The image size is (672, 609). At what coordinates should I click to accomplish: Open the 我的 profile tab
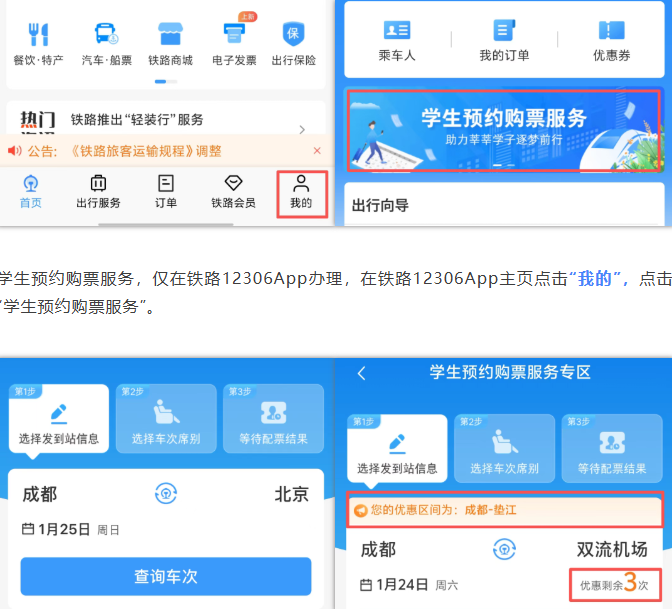pos(301,190)
